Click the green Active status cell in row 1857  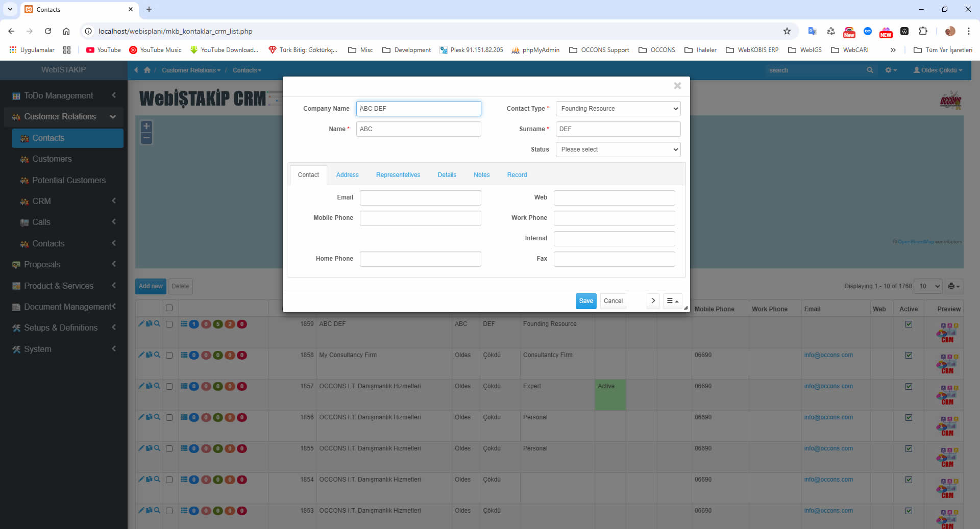[x=610, y=394]
